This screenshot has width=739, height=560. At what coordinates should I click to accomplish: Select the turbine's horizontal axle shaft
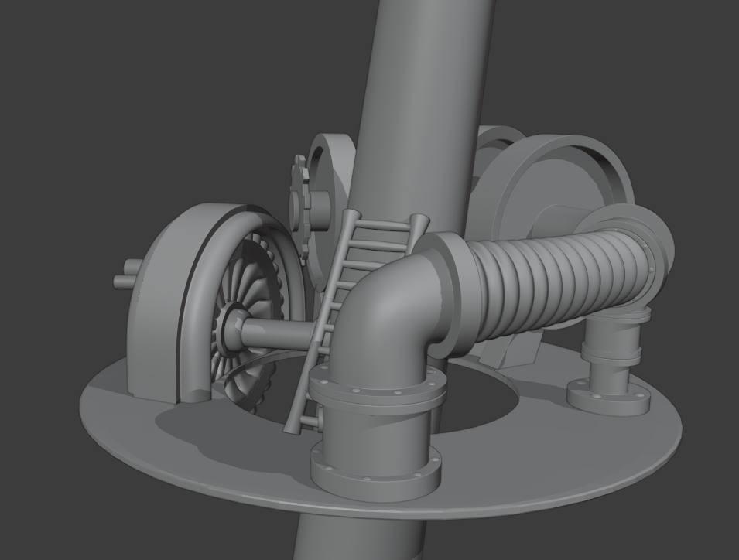[279, 333]
